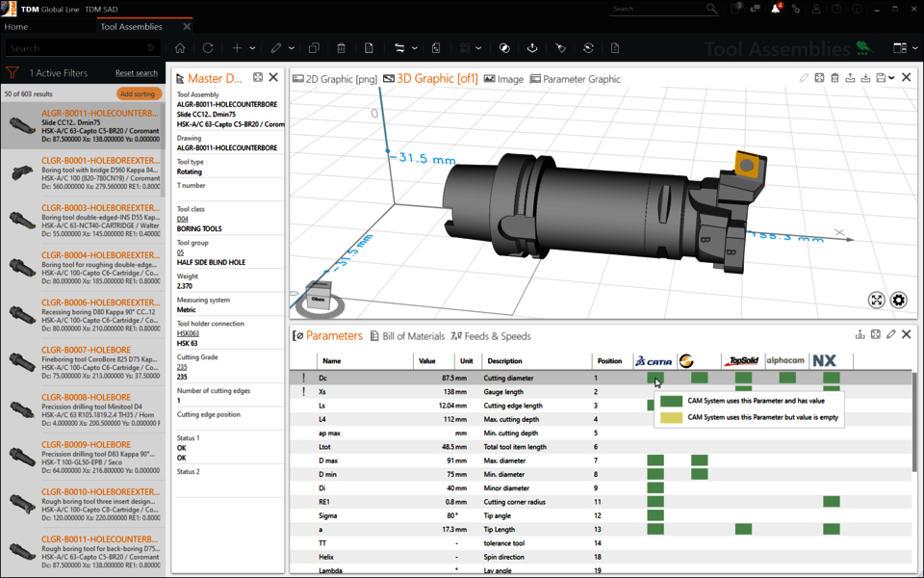
Task: Click the trash delete icon in main toolbar
Action: coord(341,48)
